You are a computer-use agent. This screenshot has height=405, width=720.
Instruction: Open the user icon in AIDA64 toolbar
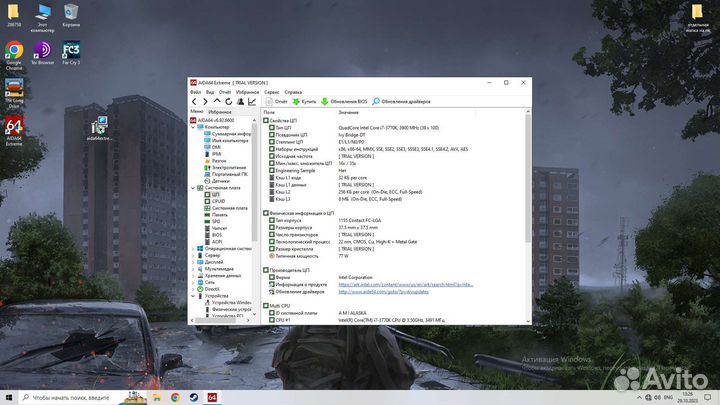point(240,101)
